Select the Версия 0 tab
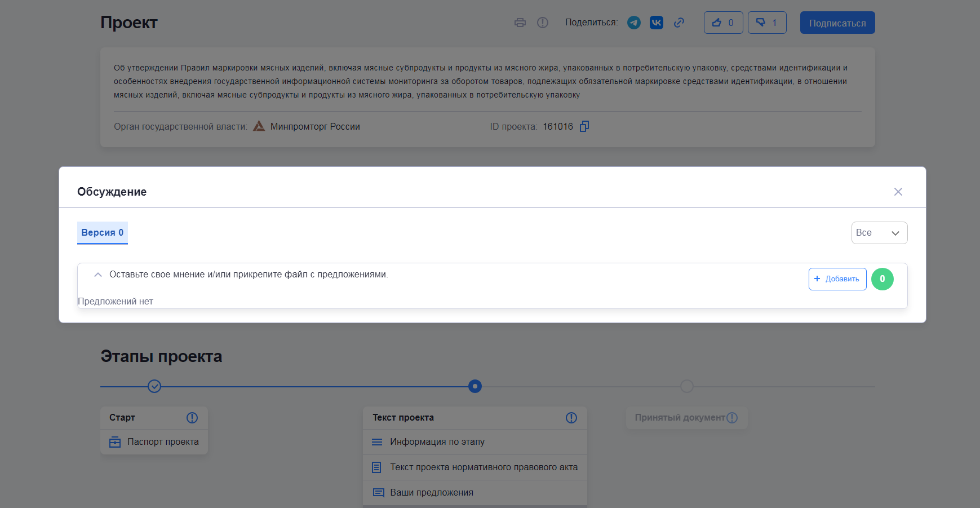Image resolution: width=980 pixels, height=508 pixels. pyautogui.click(x=103, y=233)
